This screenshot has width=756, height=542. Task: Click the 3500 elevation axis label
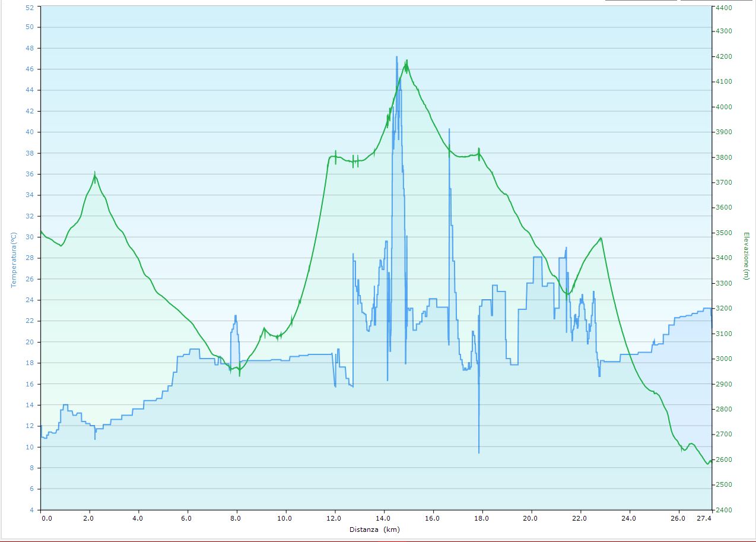point(723,233)
